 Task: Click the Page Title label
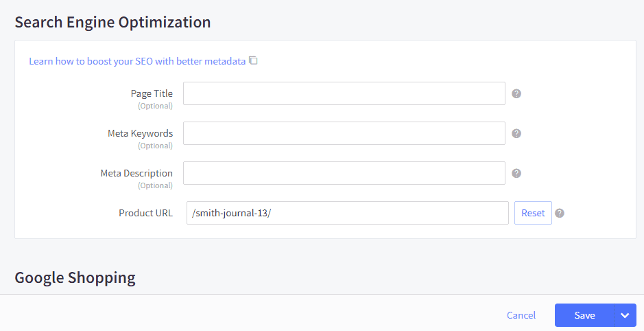152,94
